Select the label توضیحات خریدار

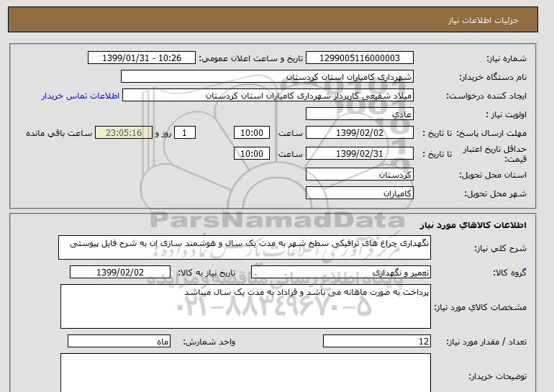[497, 377]
